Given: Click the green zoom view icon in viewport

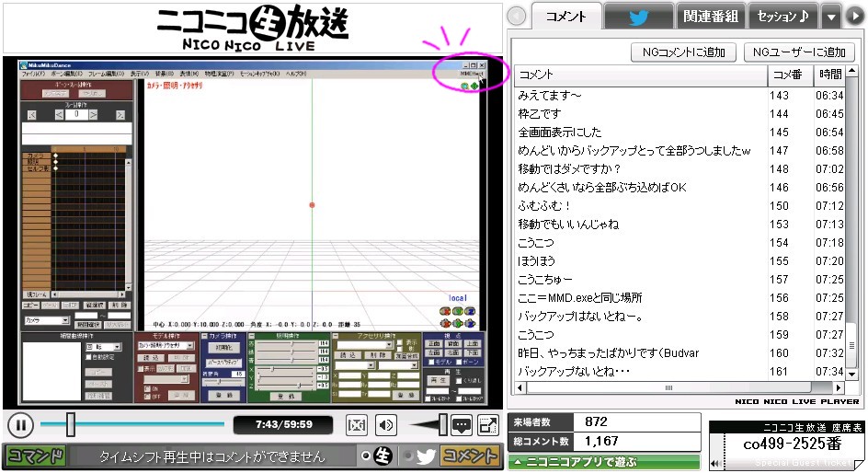Looking at the screenshot, I should [465, 86].
